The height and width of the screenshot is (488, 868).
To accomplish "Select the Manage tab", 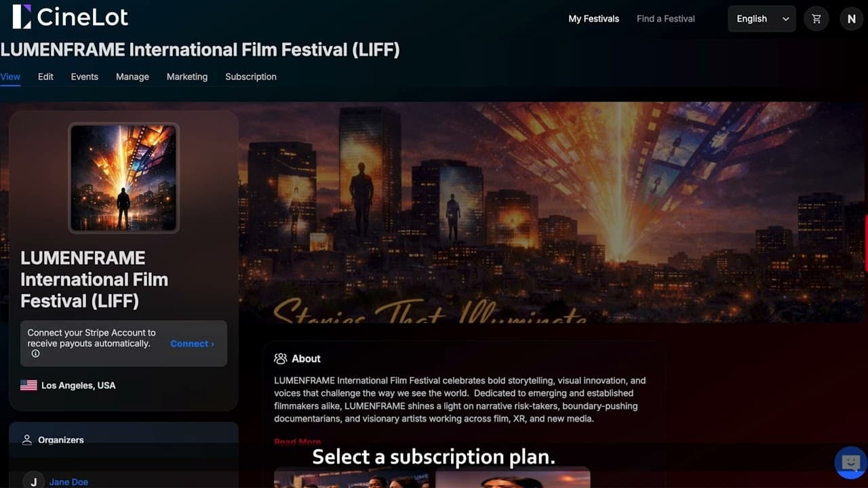I will click(132, 77).
